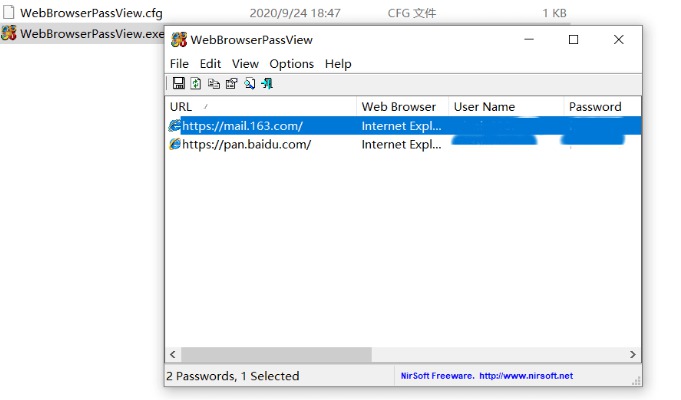Viewport: 681px width, 400px height.
Task: Click the 'CFG 文件' file type cell
Action: coord(412,13)
